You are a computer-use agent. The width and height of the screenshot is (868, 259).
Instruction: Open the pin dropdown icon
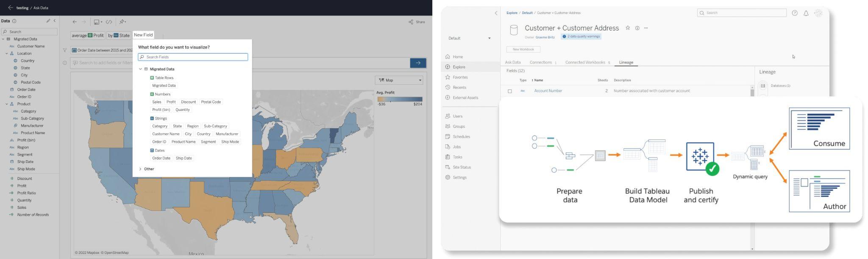(122, 22)
